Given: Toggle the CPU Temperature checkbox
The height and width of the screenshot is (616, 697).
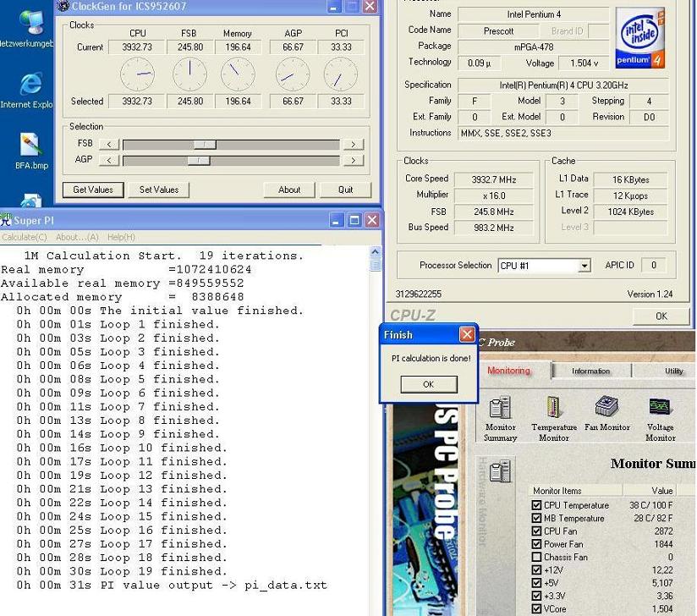Looking at the screenshot, I should click(536, 505).
